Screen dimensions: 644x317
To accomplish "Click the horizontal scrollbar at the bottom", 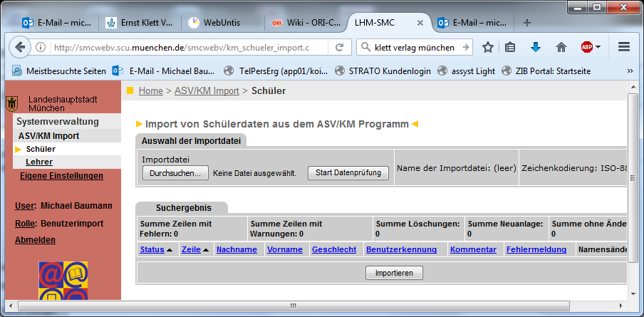I will point(292,306).
